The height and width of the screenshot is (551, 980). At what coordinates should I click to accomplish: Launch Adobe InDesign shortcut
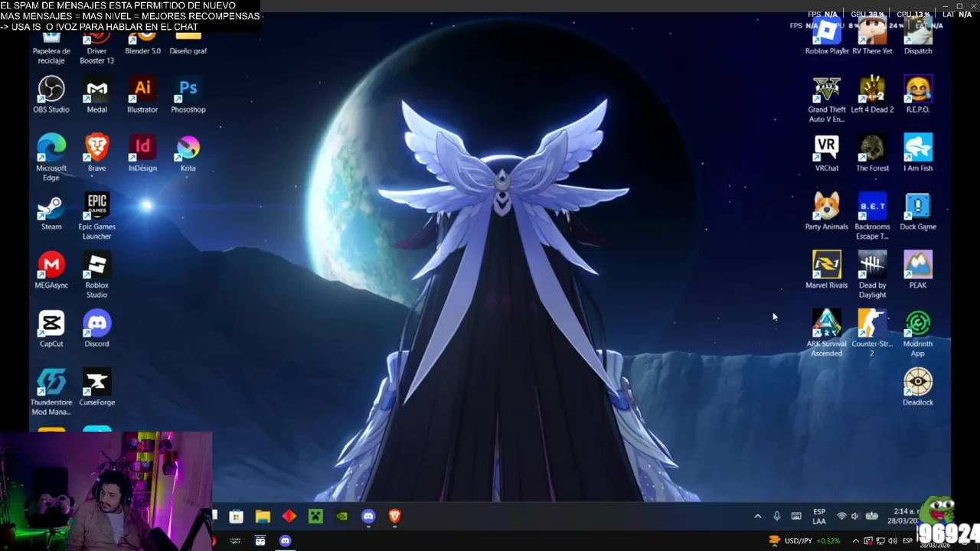[x=142, y=153]
